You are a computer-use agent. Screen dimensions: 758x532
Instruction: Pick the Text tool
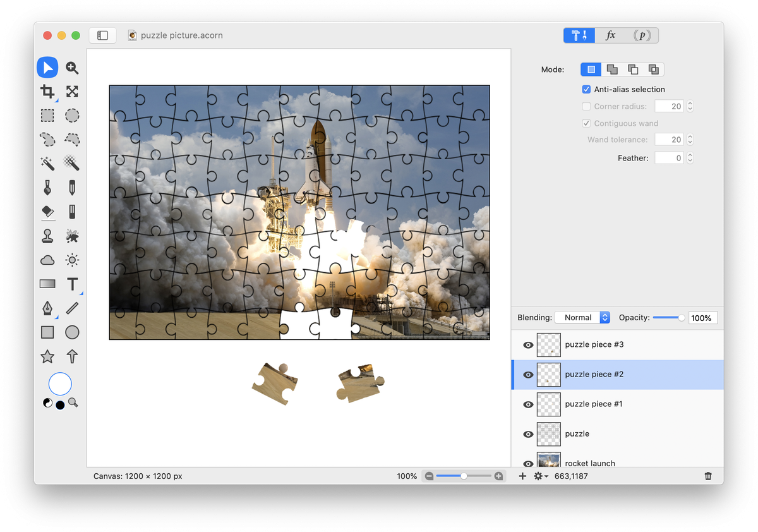(x=72, y=284)
